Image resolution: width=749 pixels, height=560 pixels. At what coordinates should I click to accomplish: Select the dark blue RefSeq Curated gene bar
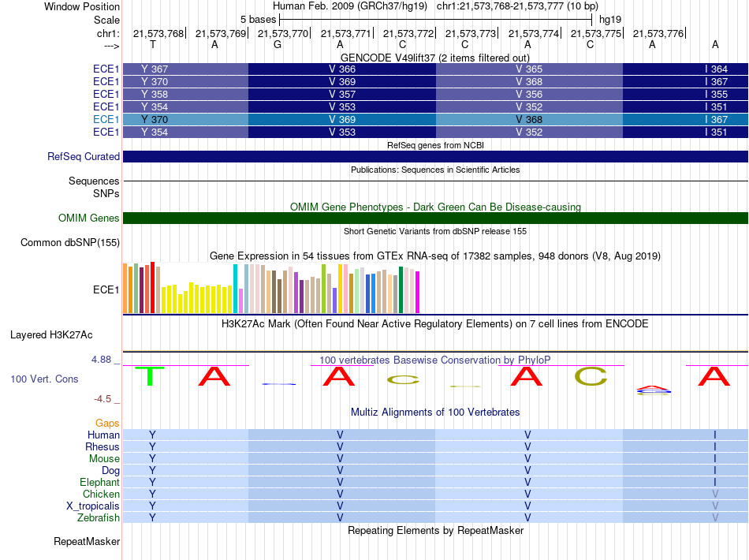(x=435, y=157)
